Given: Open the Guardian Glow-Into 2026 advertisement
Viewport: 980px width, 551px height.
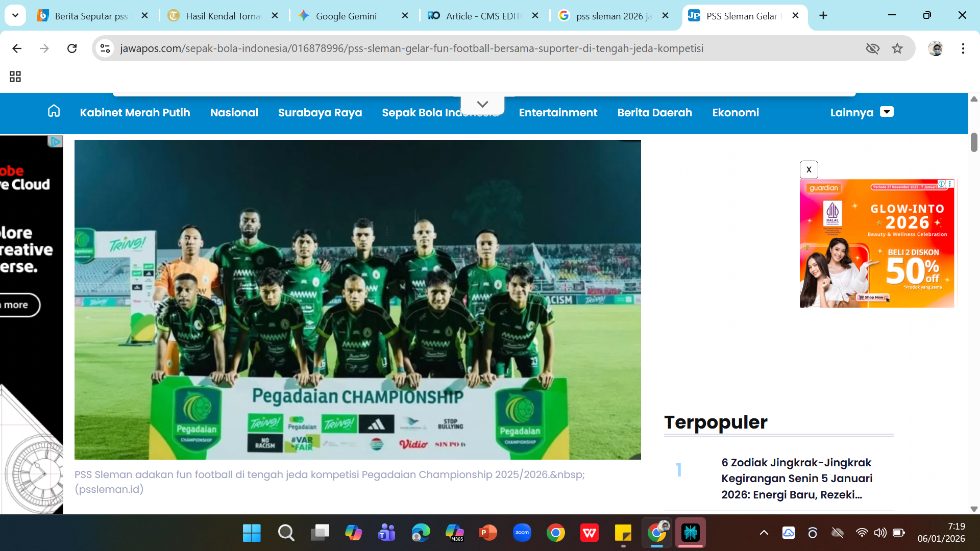Looking at the screenshot, I should (877, 243).
